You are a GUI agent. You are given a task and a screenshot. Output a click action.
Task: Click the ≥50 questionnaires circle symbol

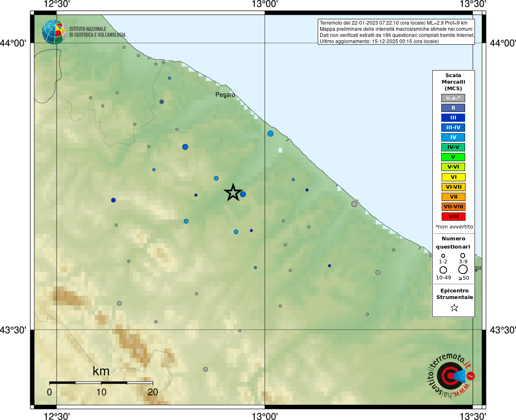coord(463,269)
